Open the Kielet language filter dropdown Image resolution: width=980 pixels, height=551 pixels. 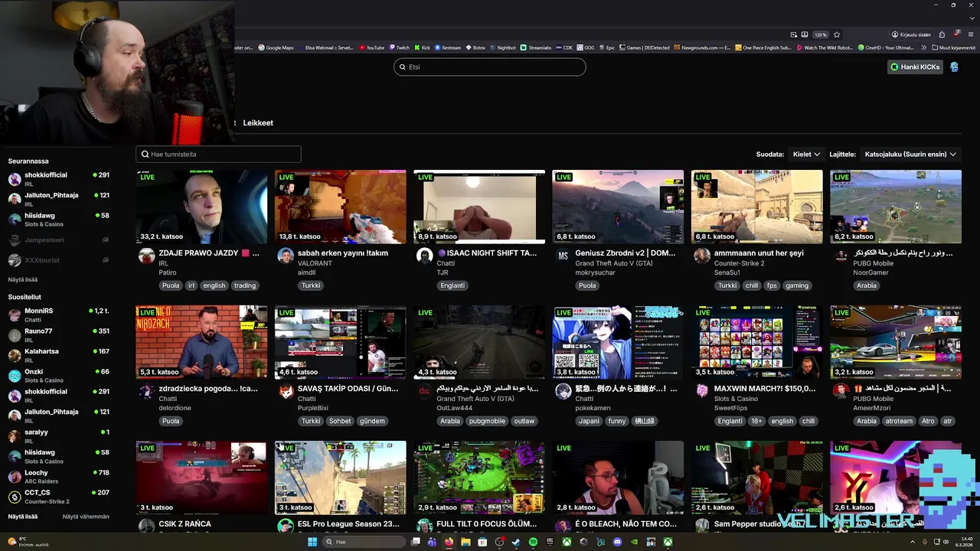[806, 154]
